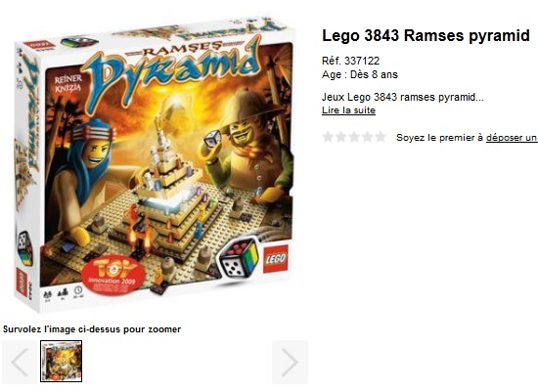Click the red LEGO logo on the box

pos(276,259)
